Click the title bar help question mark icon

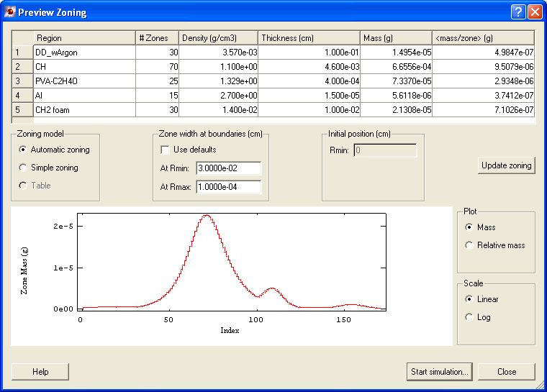tap(518, 12)
